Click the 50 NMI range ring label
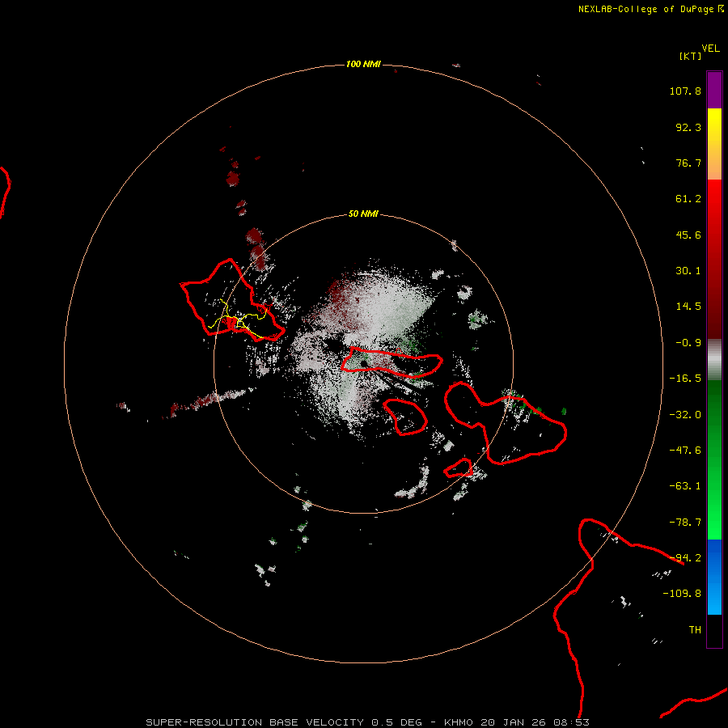 coord(363,214)
